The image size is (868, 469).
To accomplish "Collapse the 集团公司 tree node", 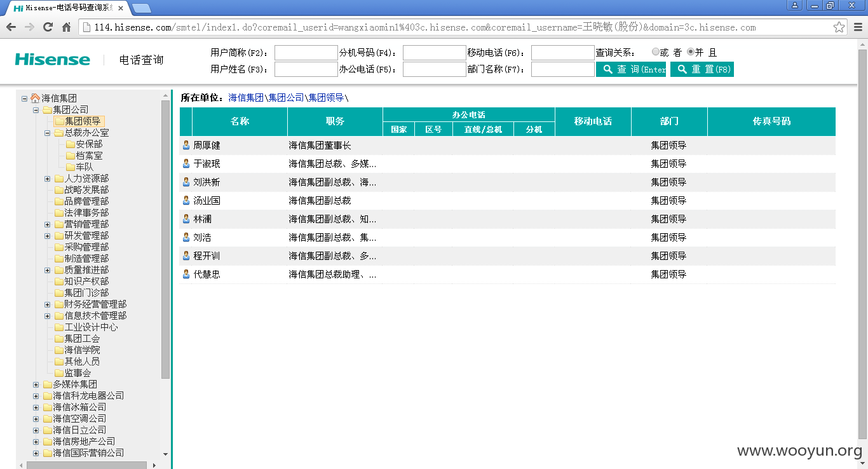I will tap(36, 110).
